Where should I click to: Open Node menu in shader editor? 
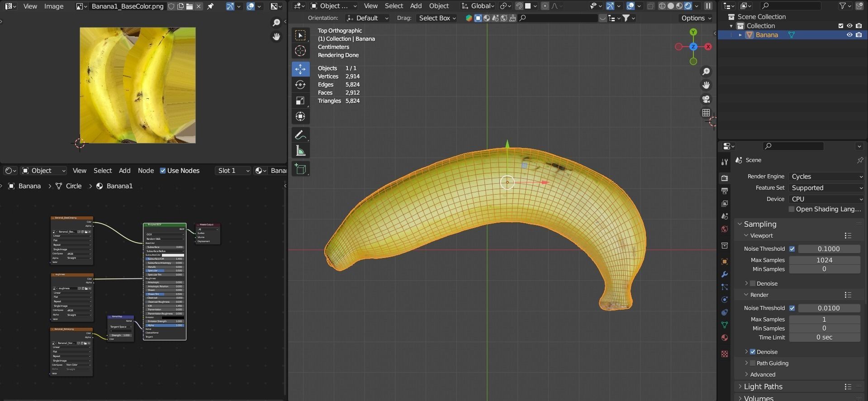(x=146, y=171)
